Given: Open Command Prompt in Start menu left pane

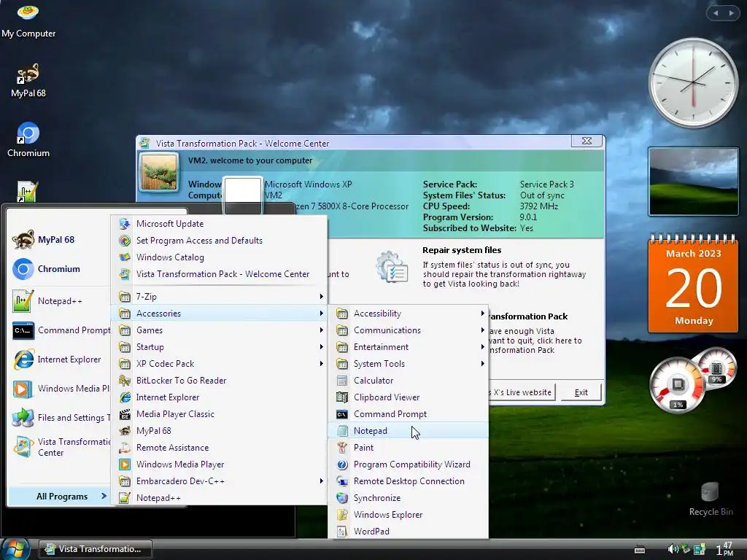Looking at the screenshot, I should (x=61, y=330).
